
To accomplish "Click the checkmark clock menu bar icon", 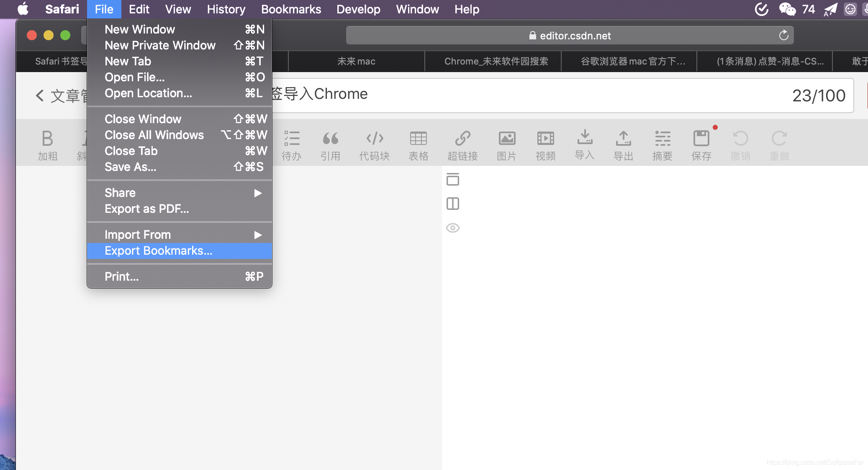I will coord(762,9).
